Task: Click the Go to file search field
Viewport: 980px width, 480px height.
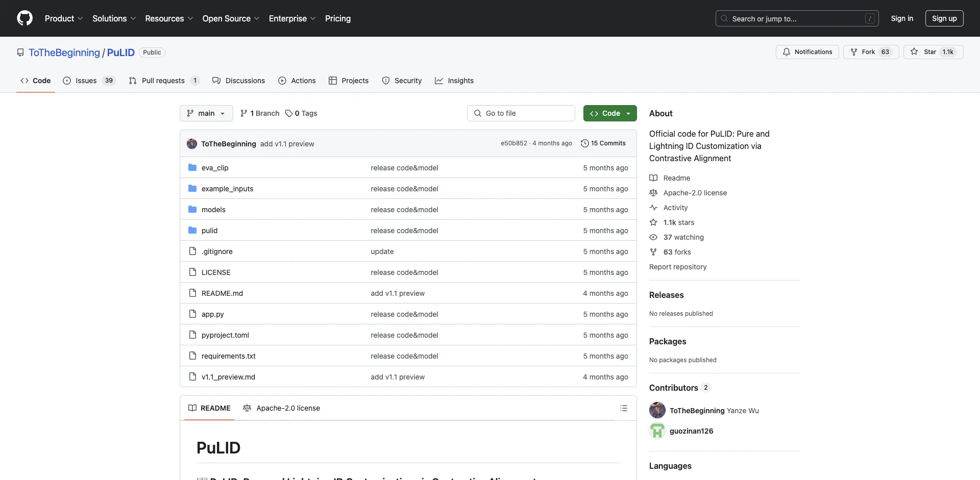Action: coord(521,113)
